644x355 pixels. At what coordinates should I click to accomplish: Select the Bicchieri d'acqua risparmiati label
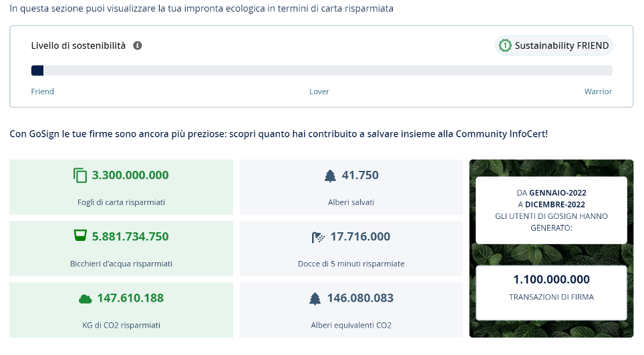coord(121,264)
